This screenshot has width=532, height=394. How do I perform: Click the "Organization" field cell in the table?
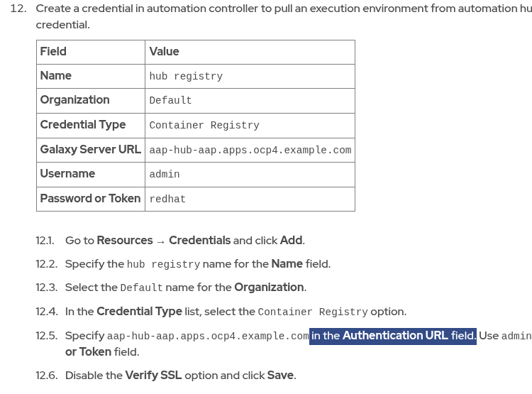click(74, 100)
